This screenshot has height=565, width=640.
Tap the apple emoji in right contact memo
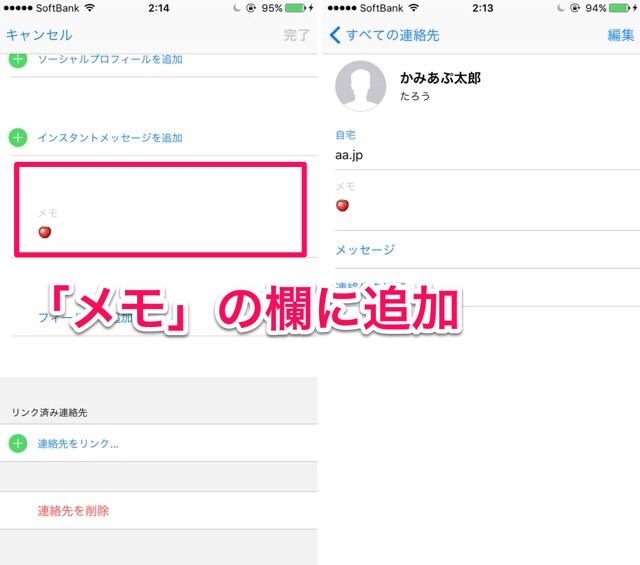coord(342,205)
